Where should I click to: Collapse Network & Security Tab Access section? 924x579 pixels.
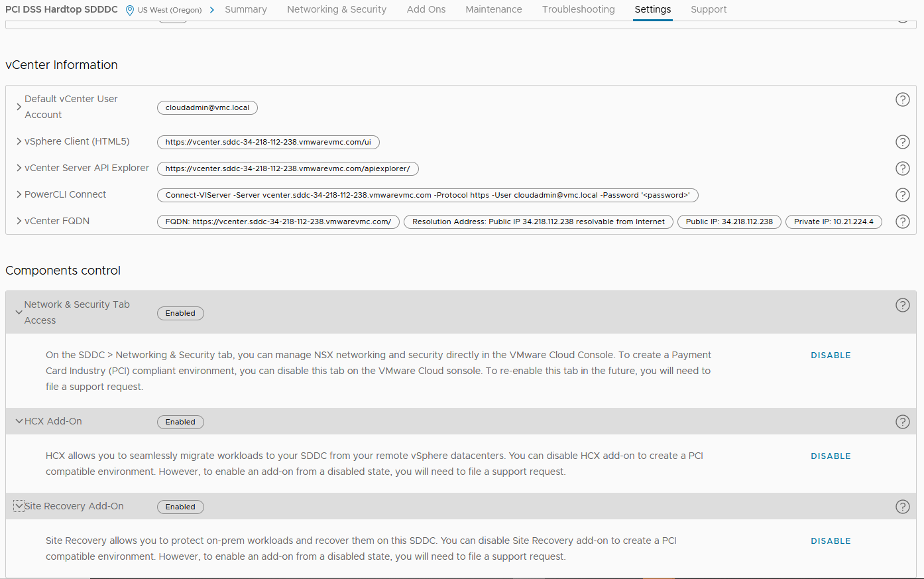point(19,312)
